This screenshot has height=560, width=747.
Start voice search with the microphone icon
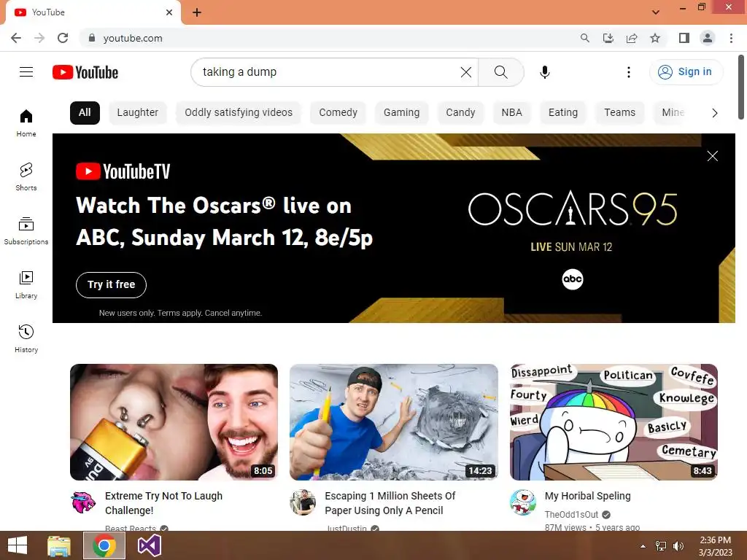click(545, 72)
